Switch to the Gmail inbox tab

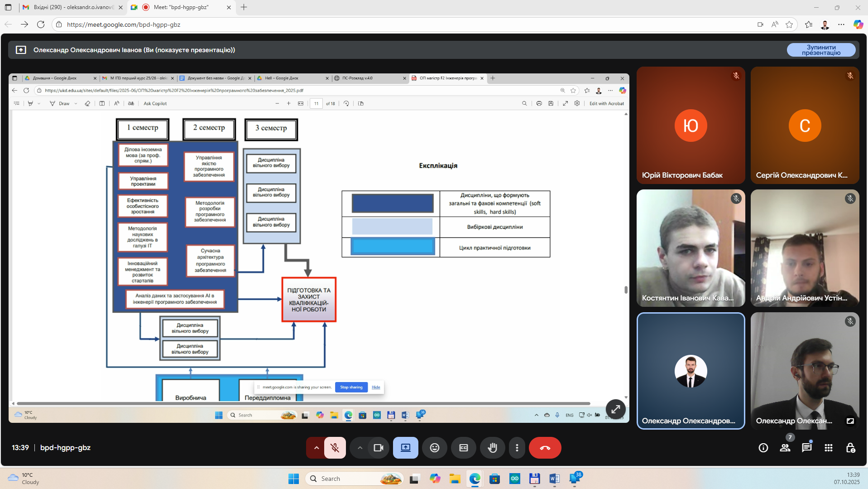click(72, 7)
